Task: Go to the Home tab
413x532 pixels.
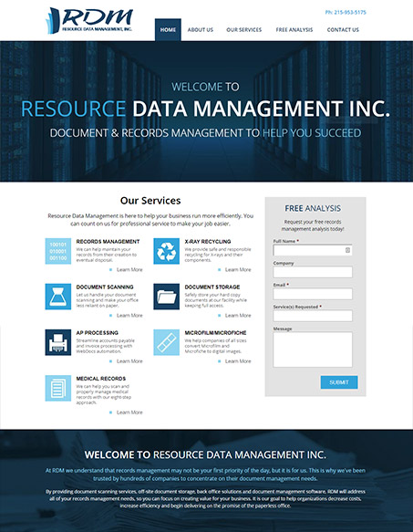Action: [x=168, y=30]
